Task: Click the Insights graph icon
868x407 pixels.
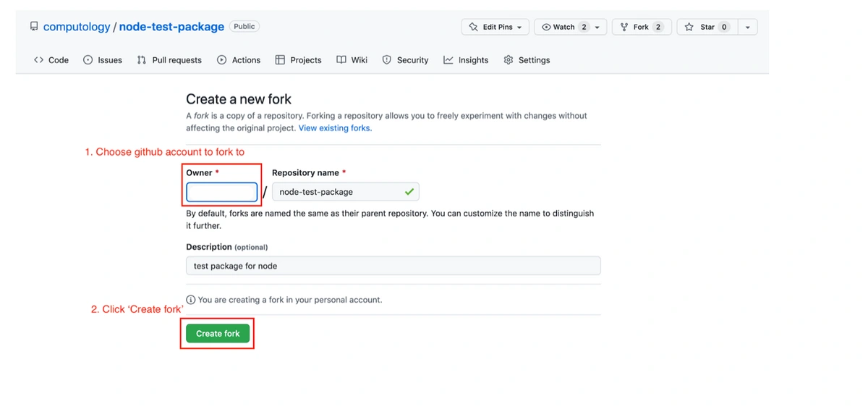Action: [x=448, y=60]
